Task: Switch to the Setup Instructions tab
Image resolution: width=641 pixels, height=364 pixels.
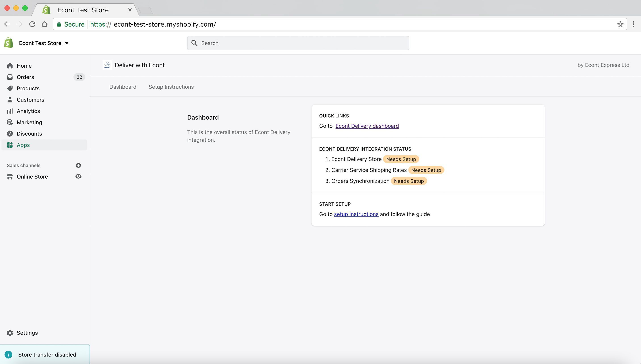Action: [x=171, y=87]
